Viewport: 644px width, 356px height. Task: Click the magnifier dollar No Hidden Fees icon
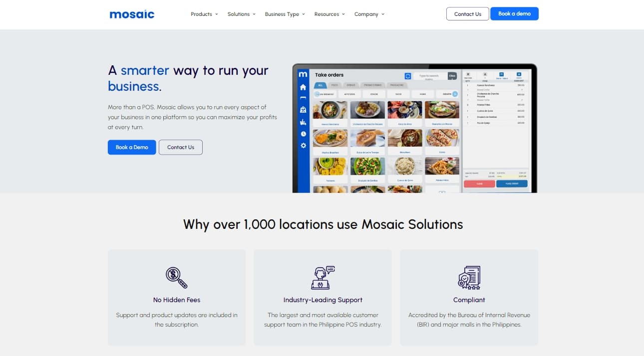coord(177,278)
